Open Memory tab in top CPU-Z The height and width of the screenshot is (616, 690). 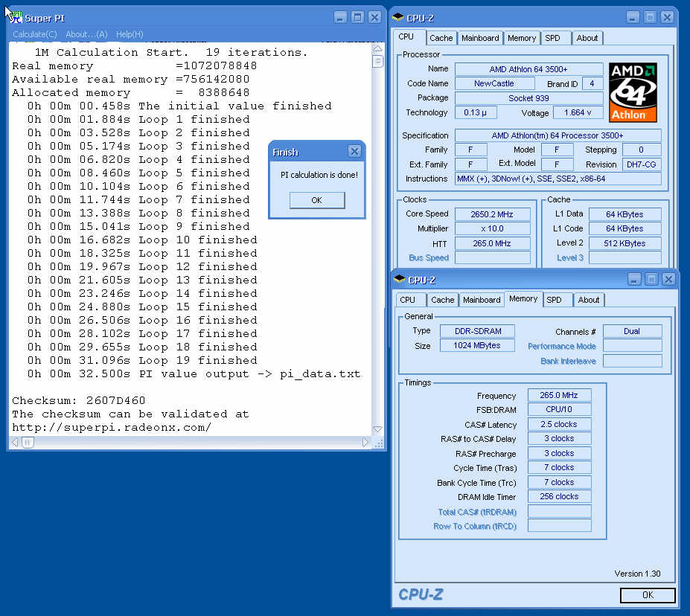pyautogui.click(x=522, y=38)
